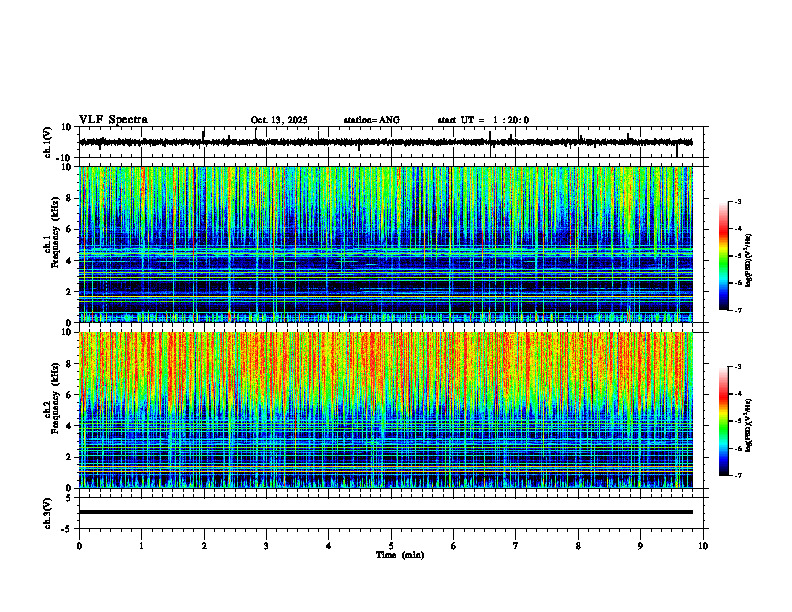Click the ch.3 flat black voltage trace
The image size is (792, 612).
tap(386, 512)
